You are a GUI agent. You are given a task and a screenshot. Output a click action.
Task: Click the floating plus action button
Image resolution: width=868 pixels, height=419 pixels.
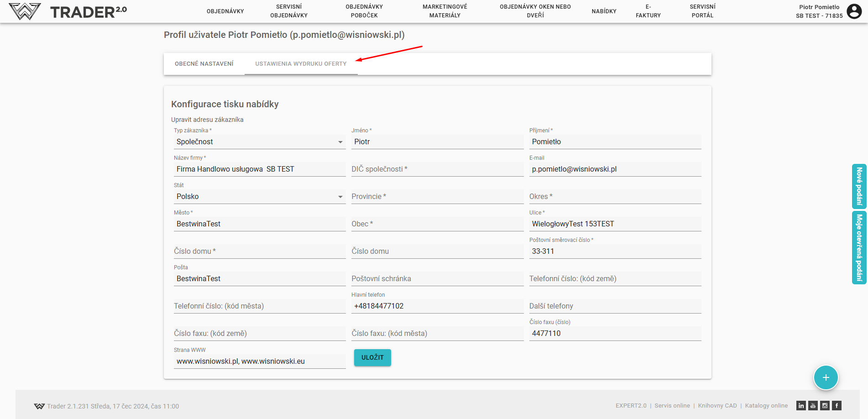826,377
